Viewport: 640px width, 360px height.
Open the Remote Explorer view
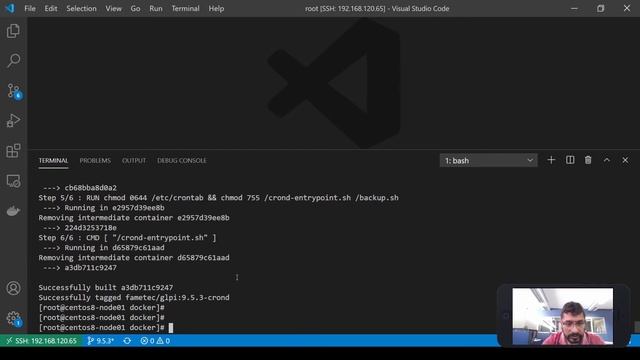13,181
